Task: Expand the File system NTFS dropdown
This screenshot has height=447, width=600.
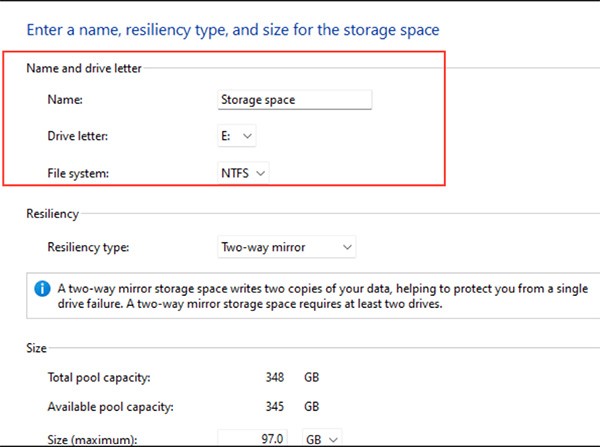Action: click(x=245, y=173)
